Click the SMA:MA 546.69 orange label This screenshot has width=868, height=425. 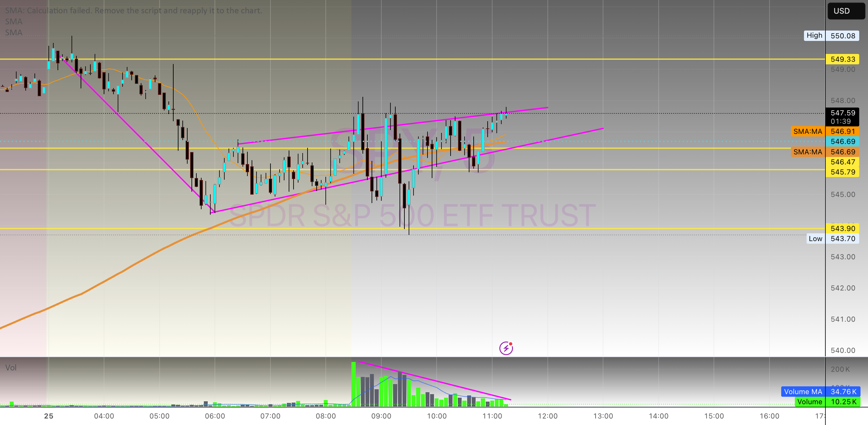click(825, 152)
